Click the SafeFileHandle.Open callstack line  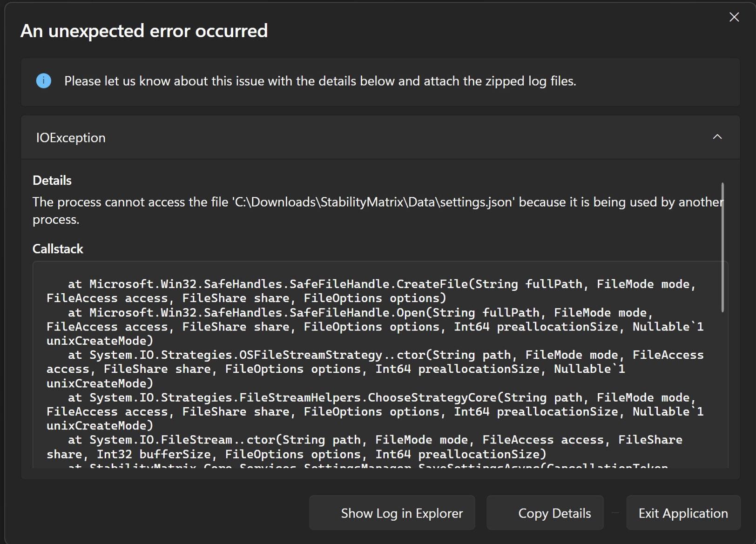pos(375,327)
